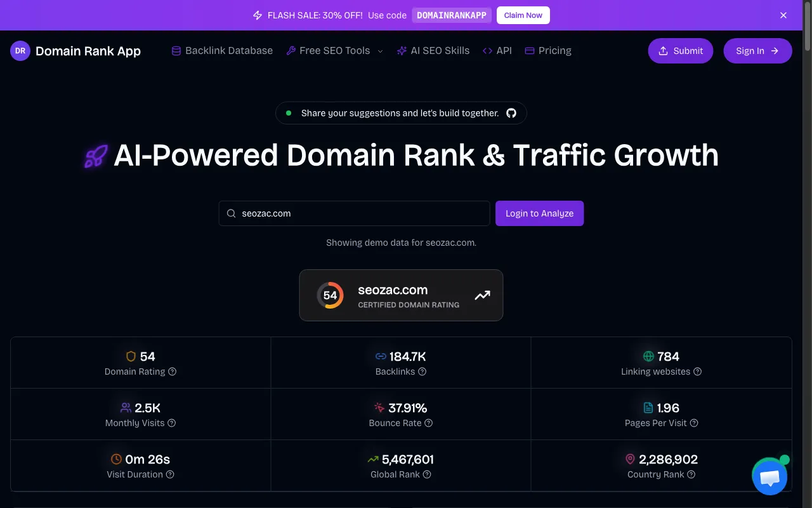Show Pages Per Visit help tooltip icon
Viewport: 812px width, 508px height.
click(694, 423)
